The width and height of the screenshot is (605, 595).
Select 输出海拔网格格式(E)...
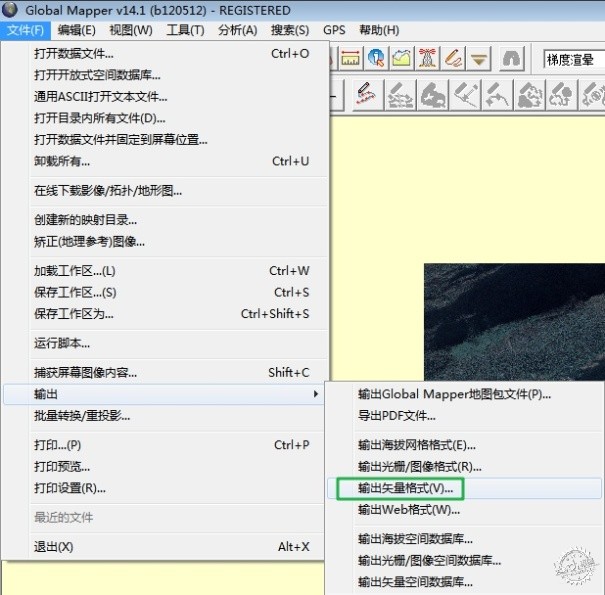pos(465,445)
